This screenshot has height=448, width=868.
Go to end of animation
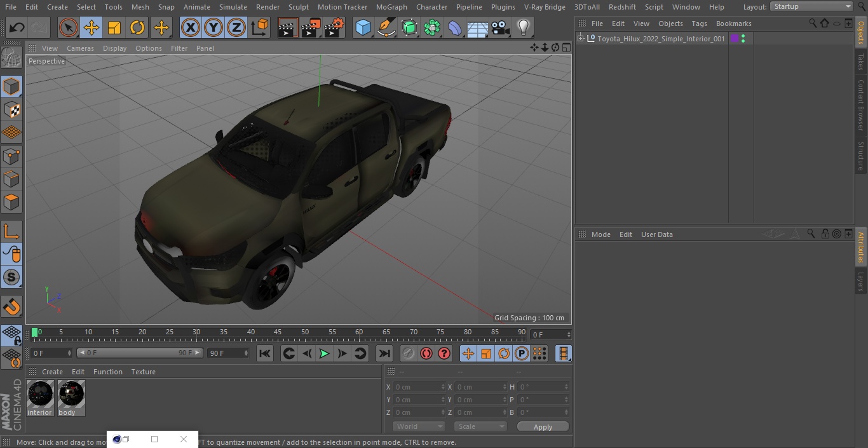[x=384, y=353]
